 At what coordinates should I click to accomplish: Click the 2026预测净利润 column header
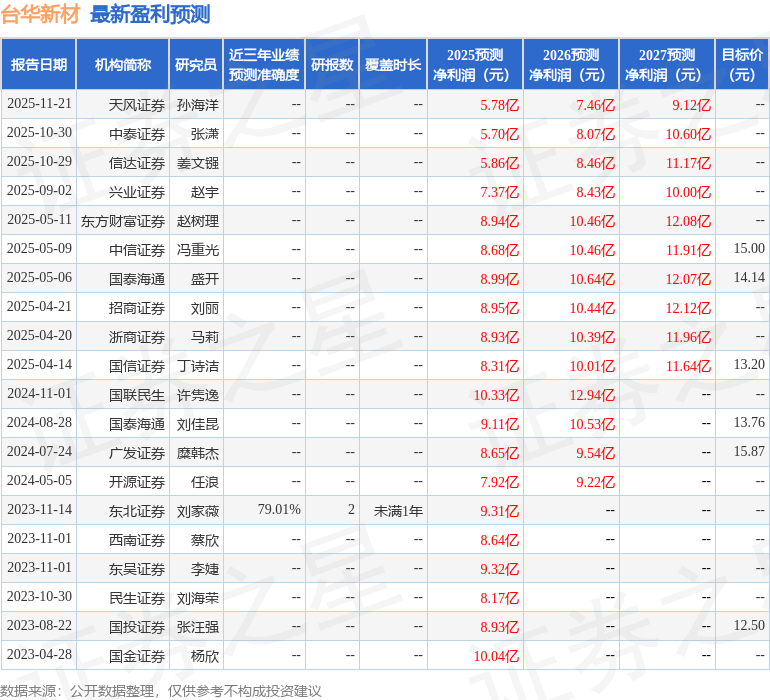pyautogui.click(x=571, y=65)
